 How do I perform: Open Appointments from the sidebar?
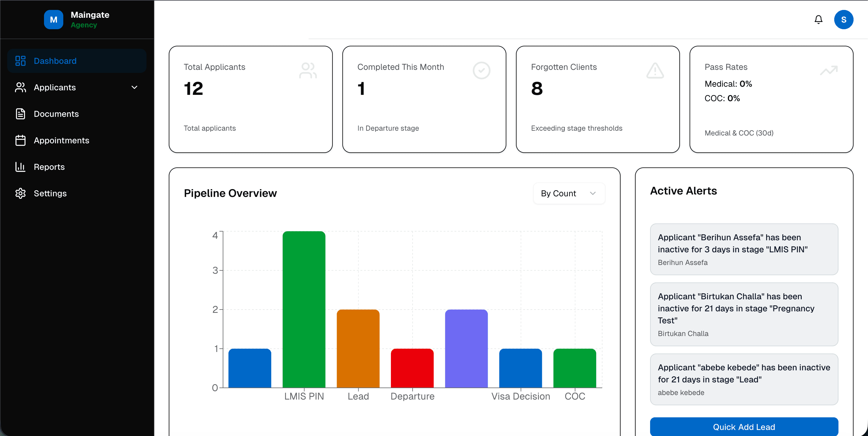click(x=77, y=140)
